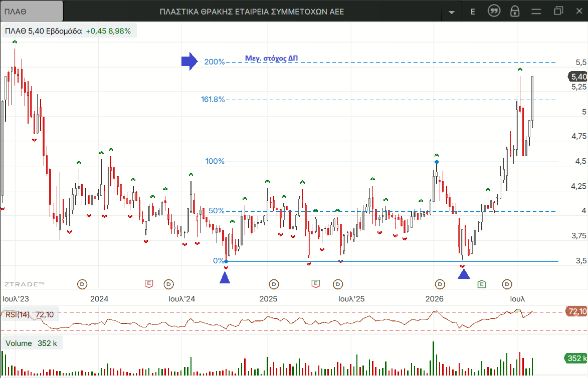The width and height of the screenshot is (588, 378).
Task: Click the 2025 date axis label
Action: tap(269, 298)
